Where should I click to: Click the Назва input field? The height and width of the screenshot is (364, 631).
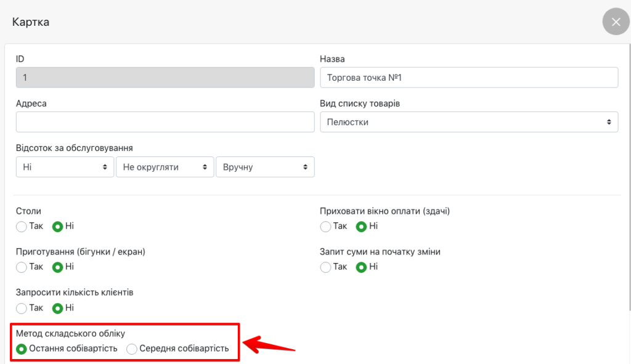click(x=469, y=78)
